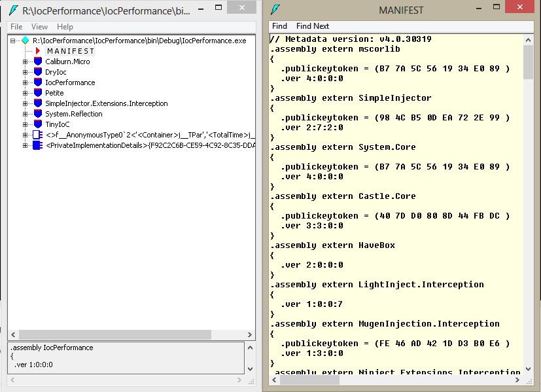541x392 pixels.
Task: Select the System.Reflection tree label
Action: tap(74, 114)
